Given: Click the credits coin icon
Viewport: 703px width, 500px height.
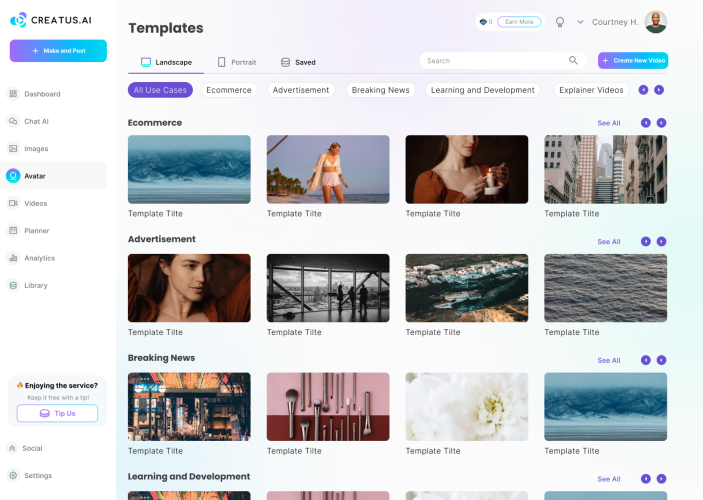Looking at the screenshot, I should 483,22.
